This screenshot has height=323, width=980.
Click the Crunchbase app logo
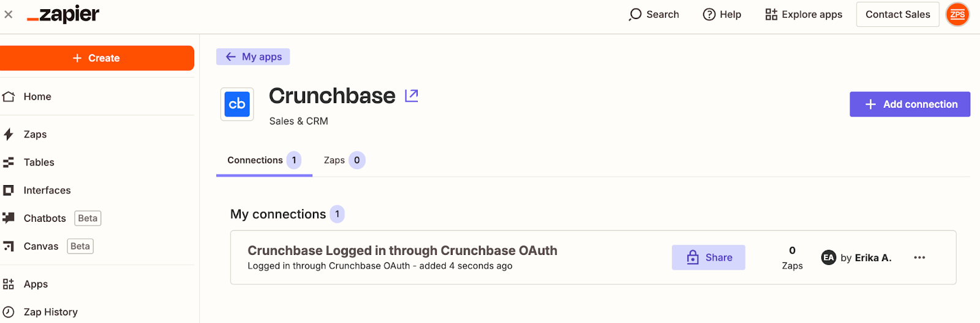tap(237, 104)
